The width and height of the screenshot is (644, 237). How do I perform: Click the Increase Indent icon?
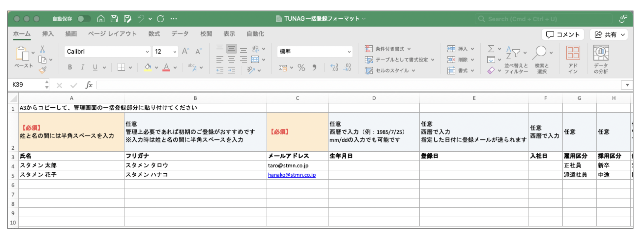(x=232, y=70)
